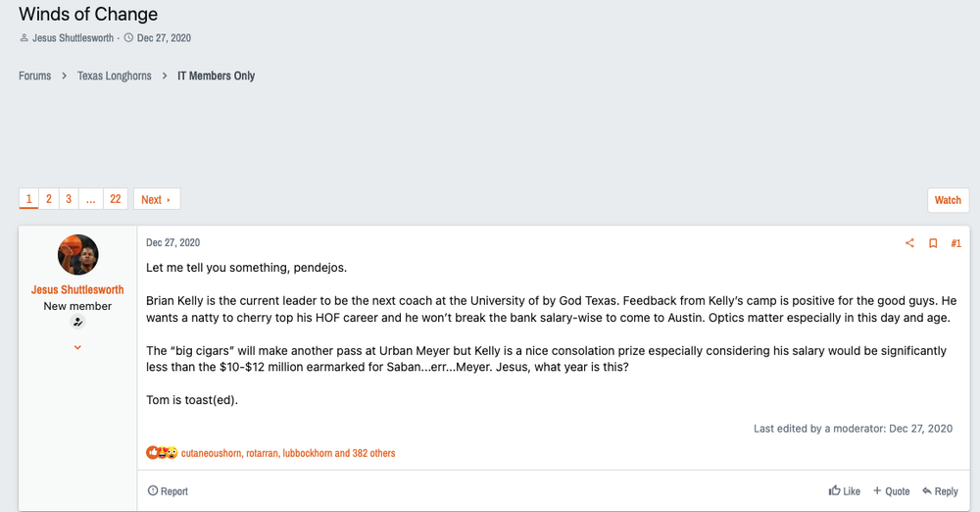Like the first post
Image resolution: width=980 pixels, height=512 pixels.
click(x=845, y=491)
